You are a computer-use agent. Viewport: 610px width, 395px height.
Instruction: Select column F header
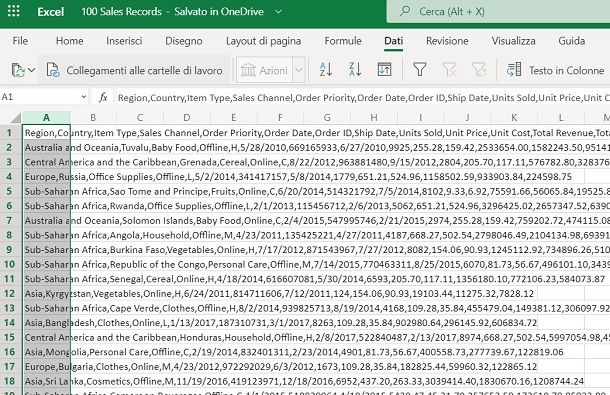click(280, 117)
